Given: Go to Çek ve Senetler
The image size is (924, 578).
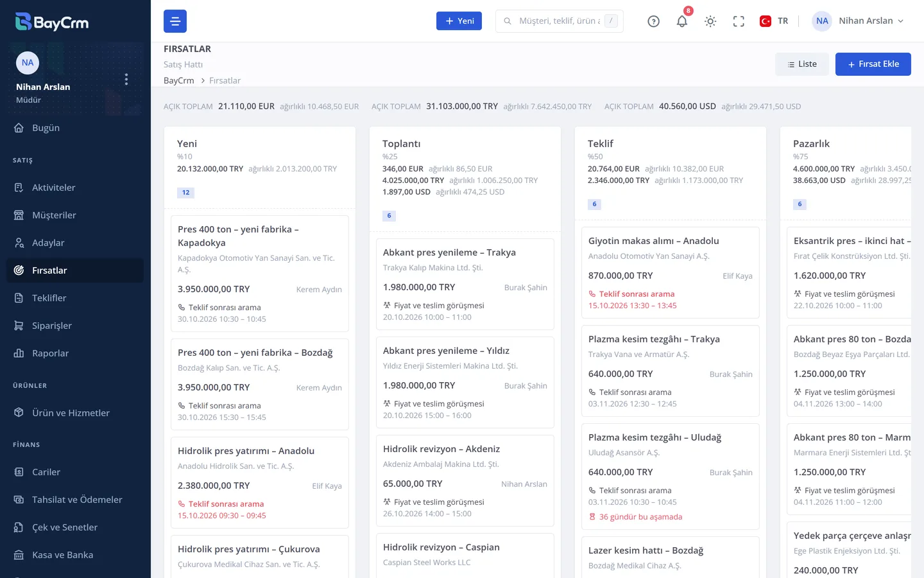Looking at the screenshot, I should (x=75, y=527).
